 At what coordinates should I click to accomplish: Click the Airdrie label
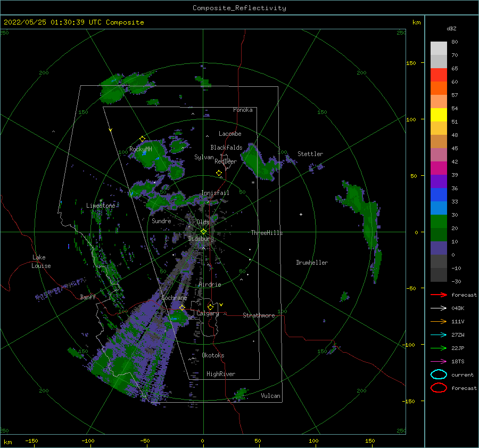pyautogui.click(x=210, y=284)
